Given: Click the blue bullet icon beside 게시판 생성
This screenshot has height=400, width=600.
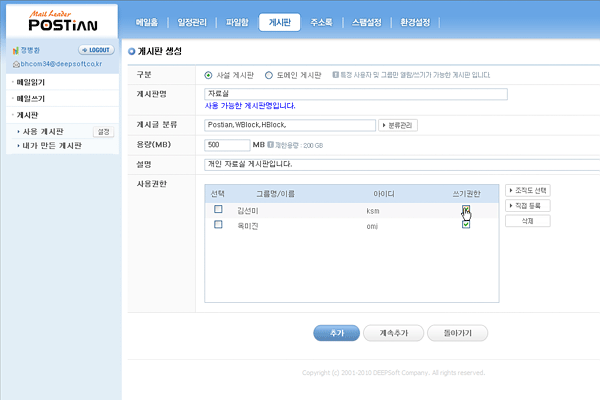Looking at the screenshot, I should 132,51.
